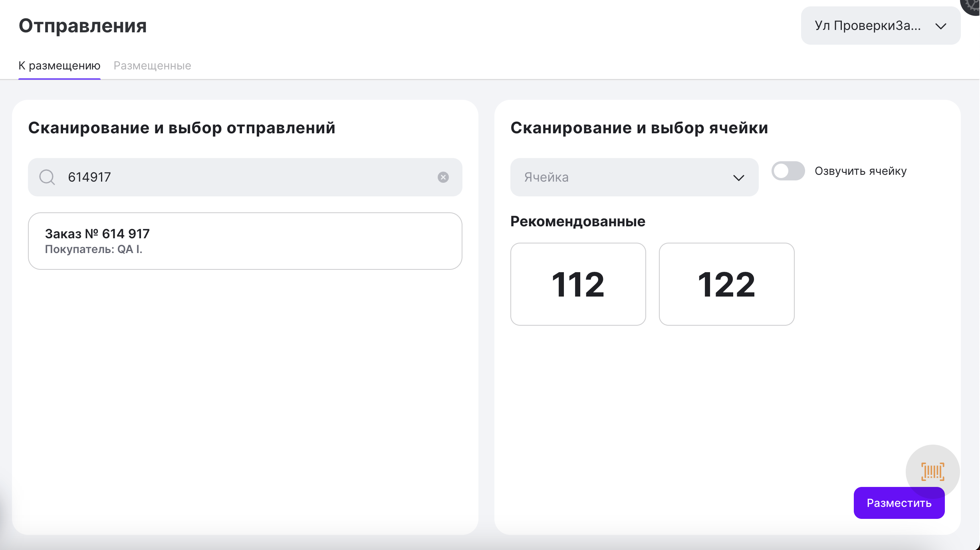Click the search magnifier icon
Viewport: 980px width, 550px height.
[x=47, y=177]
